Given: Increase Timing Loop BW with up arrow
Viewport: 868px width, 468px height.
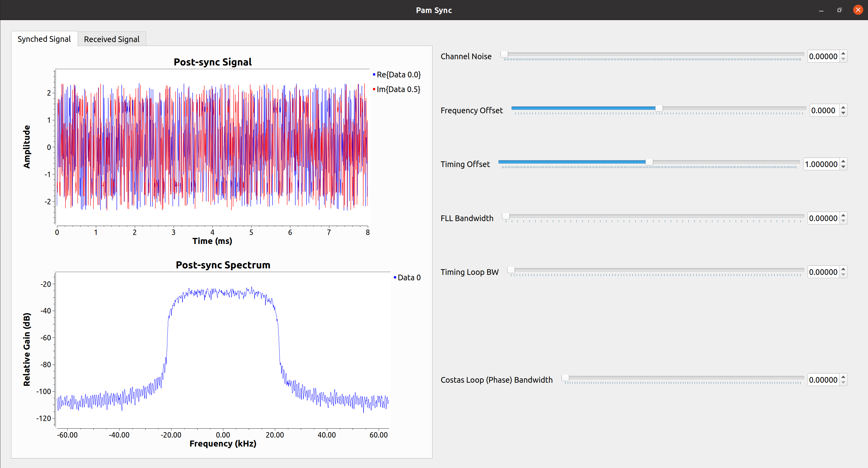Looking at the screenshot, I should 843,269.
